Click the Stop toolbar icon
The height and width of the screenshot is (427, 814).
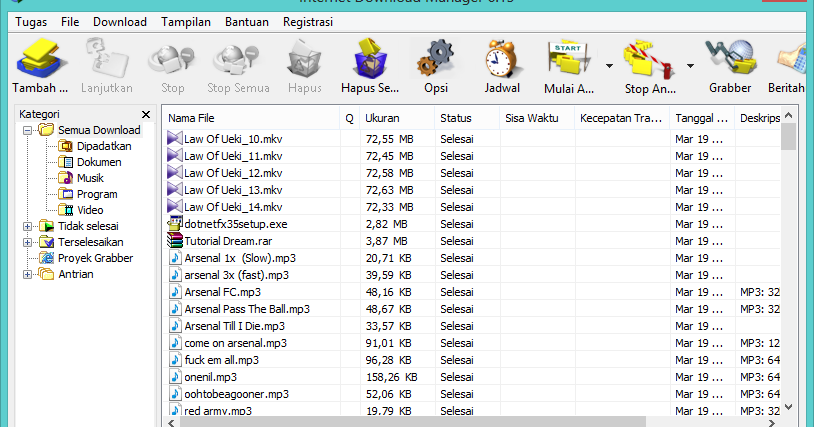pyautogui.click(x=172, y=58)
